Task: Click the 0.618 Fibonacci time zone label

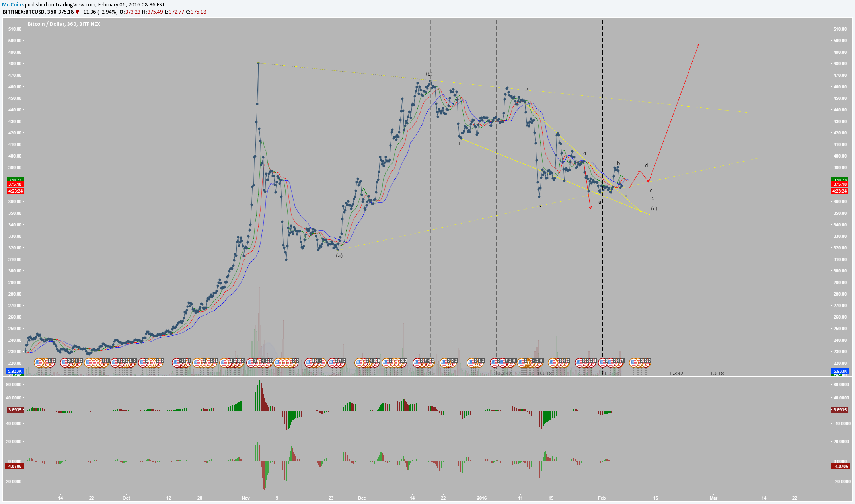Action: click(545, 374)
